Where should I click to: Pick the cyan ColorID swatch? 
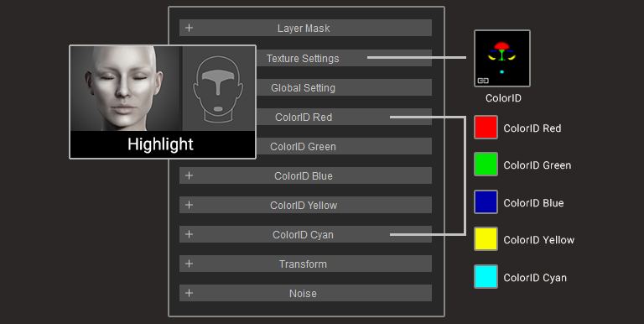point(486,276)
